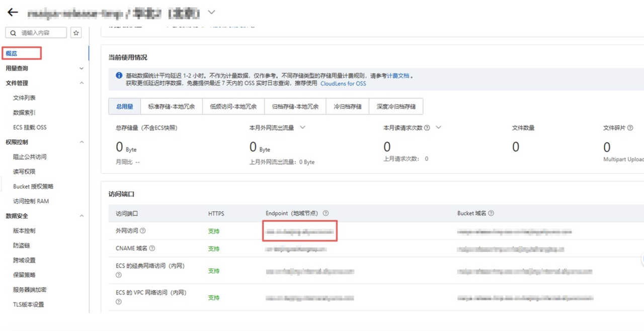Screen dimensions: 644x331
Task: Open 文件列表 in the sidebar
Action: [x=24, y=98]
